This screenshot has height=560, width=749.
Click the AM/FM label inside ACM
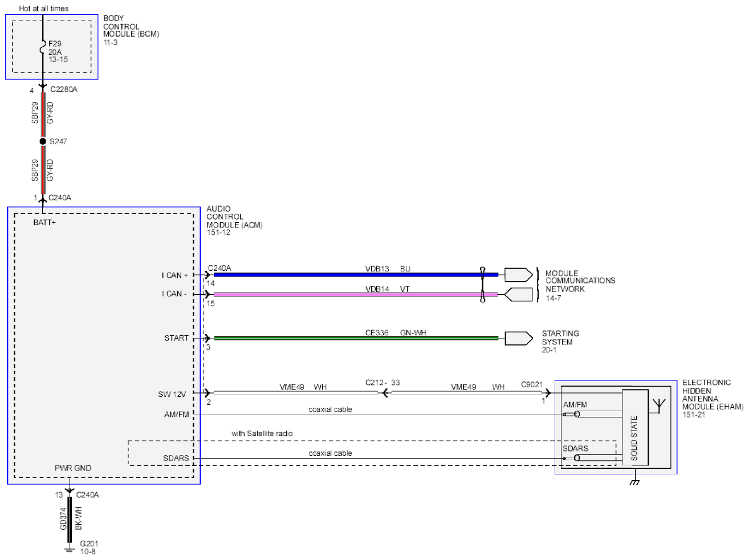coord(176,415)
